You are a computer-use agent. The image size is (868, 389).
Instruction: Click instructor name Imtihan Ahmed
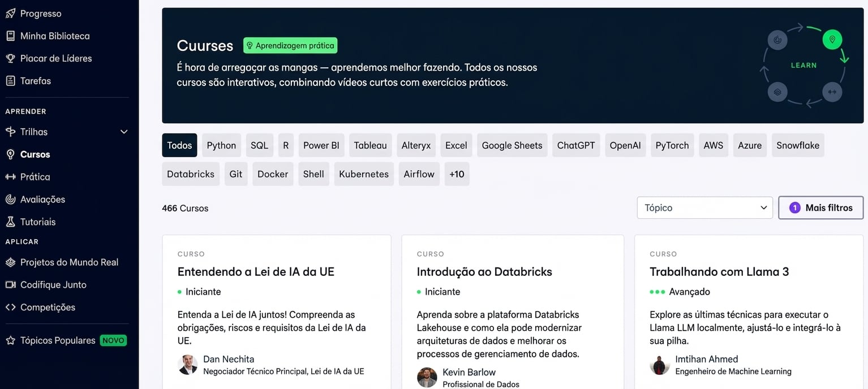pyautogui.click(x=707, y=359)
